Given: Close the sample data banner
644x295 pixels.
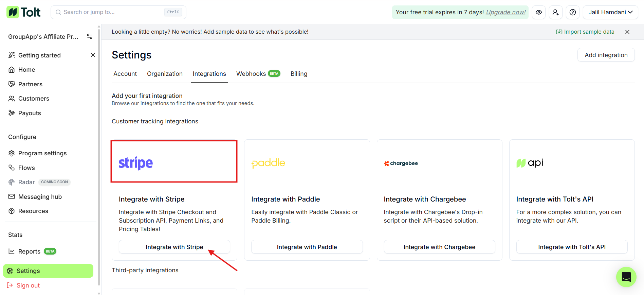Looking at the screenshot, I should 627,32.
